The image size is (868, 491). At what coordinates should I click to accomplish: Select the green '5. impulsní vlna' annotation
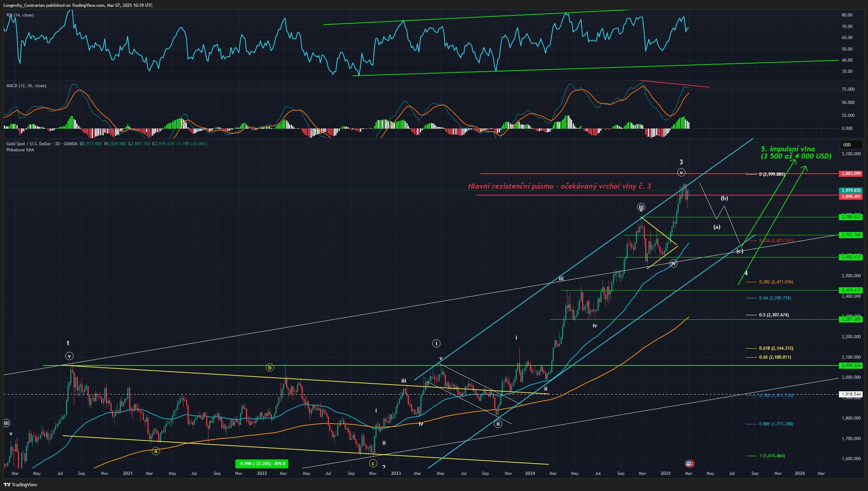[x=796, y=152]
